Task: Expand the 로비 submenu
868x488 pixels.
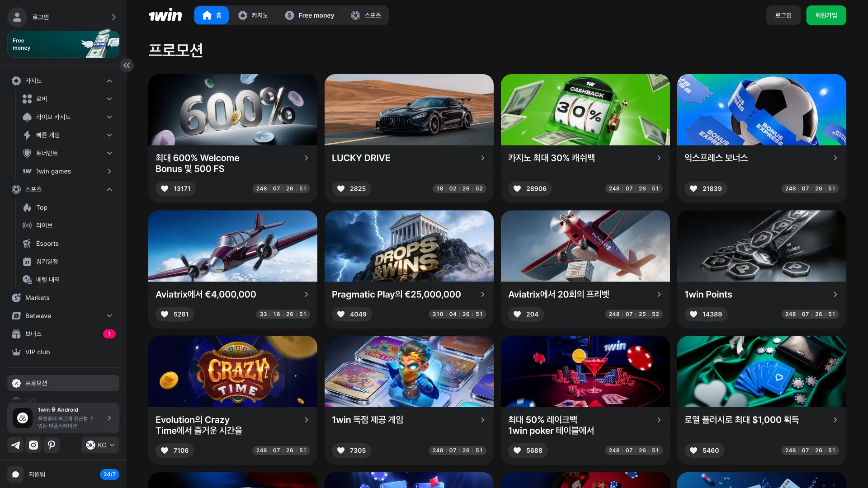Action: 109,99
